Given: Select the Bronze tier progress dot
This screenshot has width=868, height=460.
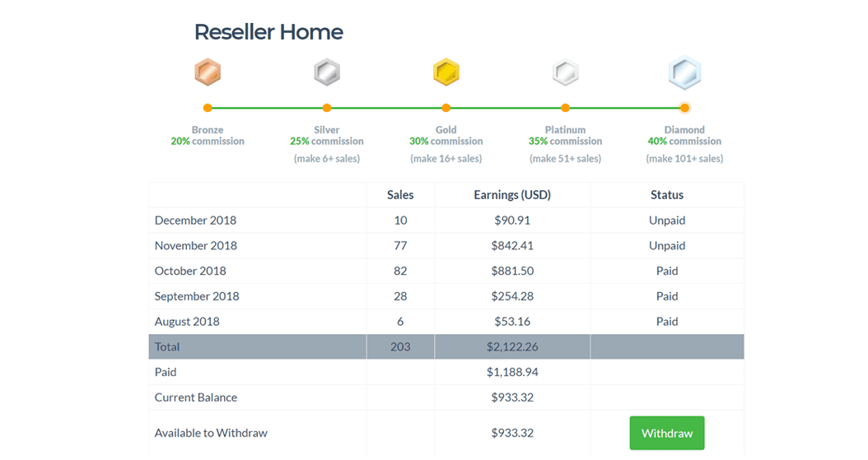Looking at the screenshot, I should pyautogui.click(x=208, y=108).
